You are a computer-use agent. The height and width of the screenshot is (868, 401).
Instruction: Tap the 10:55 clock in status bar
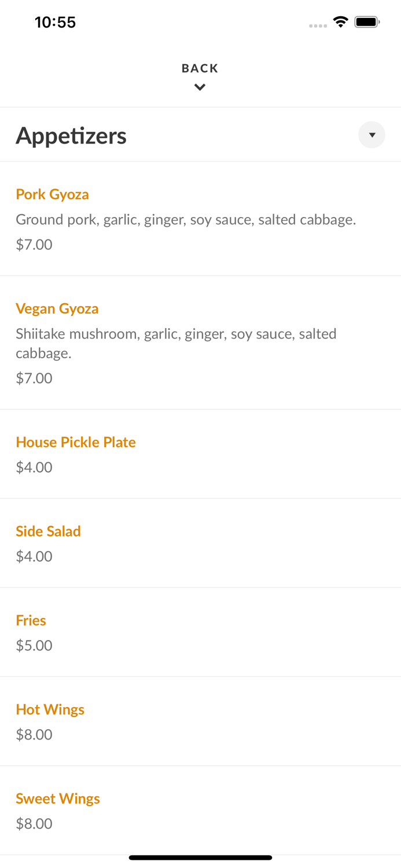click(56, 23)
